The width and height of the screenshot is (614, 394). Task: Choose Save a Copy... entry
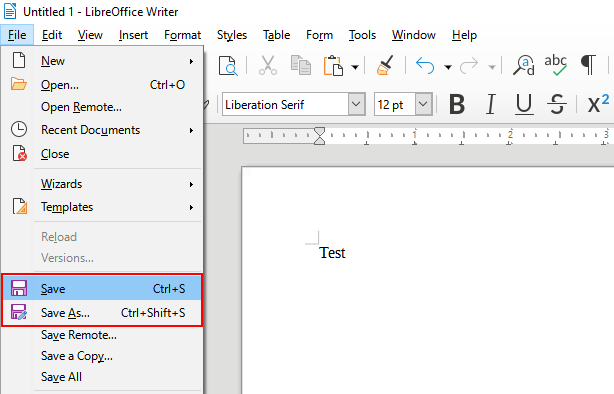[x=102, y=356]
